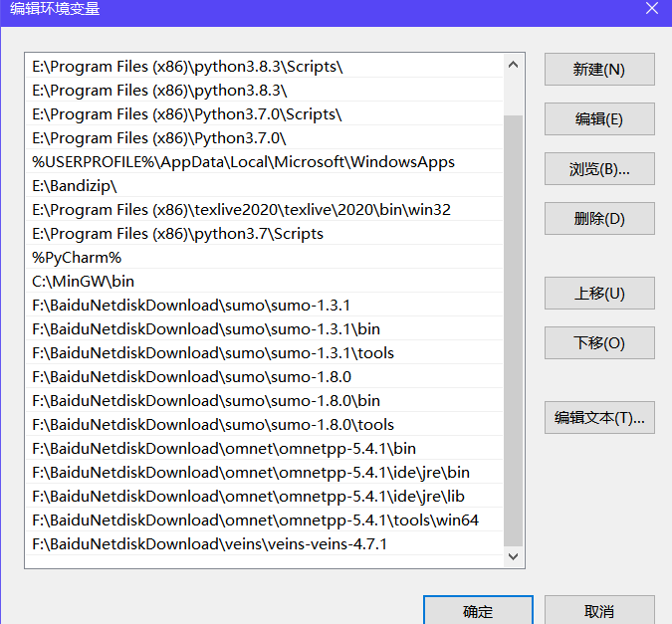672x624 pixels.
Task: Select sumo\sumo-1.3.1 root entry
Action: (265, 306)
